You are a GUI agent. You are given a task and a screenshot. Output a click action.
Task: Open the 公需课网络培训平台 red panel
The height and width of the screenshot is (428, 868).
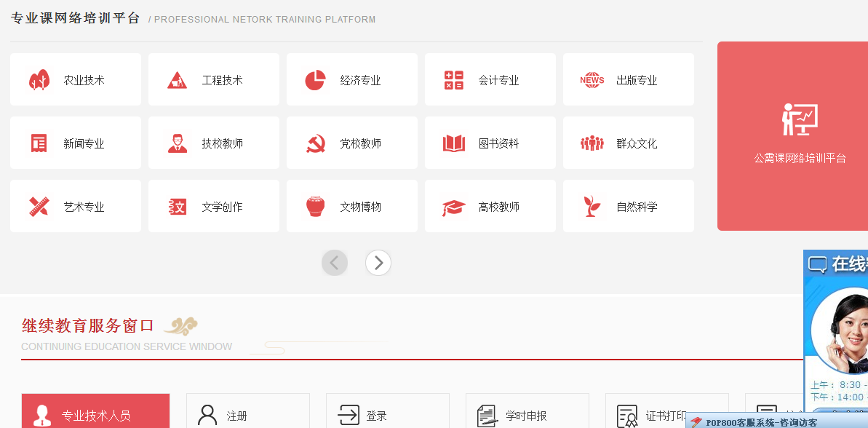click(x=792, y=136)
